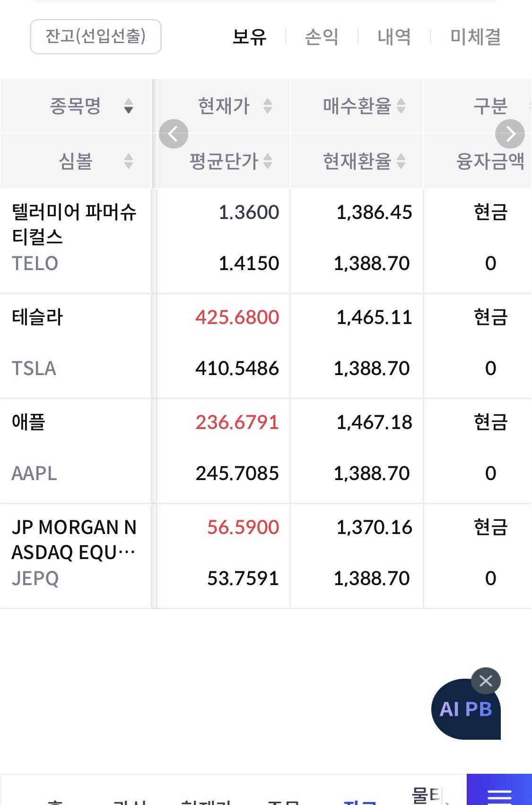Select the 보유 tab

(250, 37)
